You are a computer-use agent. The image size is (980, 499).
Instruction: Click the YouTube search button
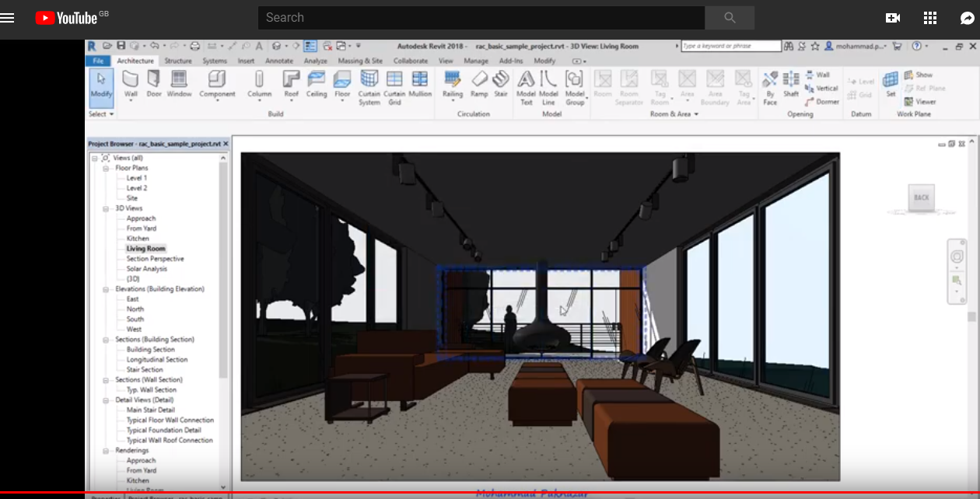[730, 17]
